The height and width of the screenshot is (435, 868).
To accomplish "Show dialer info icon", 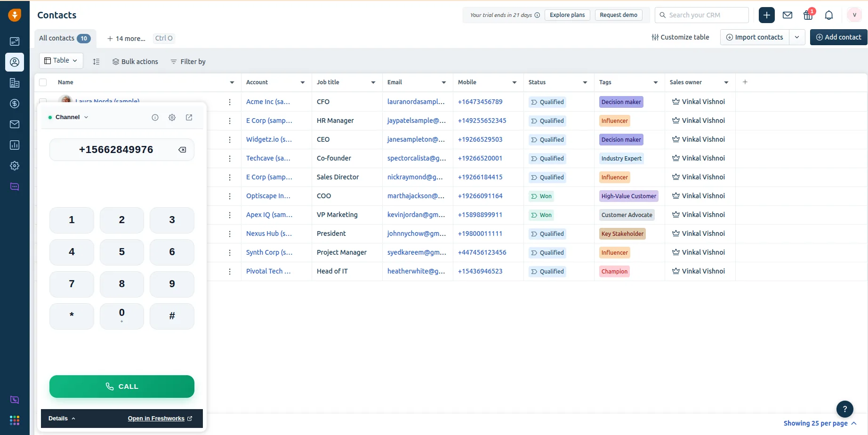I will coord(155,118).
